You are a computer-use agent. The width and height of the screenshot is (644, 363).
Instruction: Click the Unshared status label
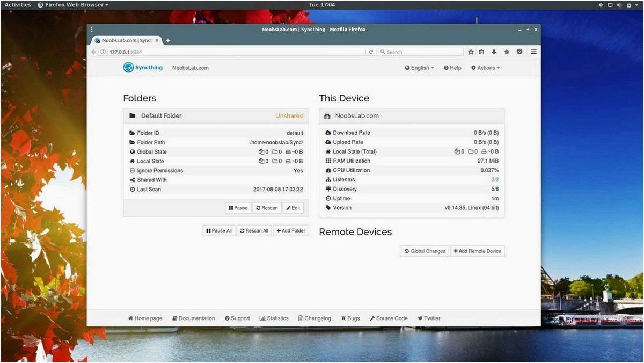[x=289, y=115]
